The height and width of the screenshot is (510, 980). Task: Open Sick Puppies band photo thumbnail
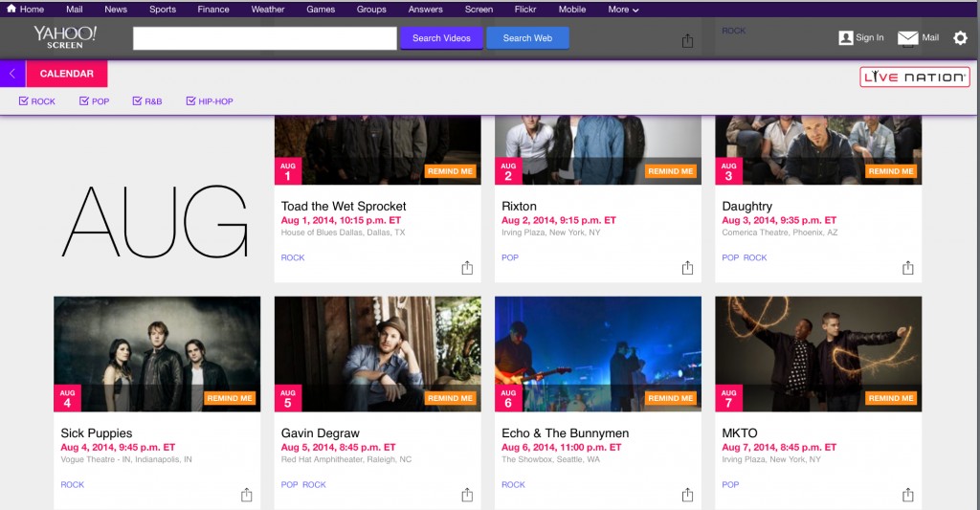point(157,354)
